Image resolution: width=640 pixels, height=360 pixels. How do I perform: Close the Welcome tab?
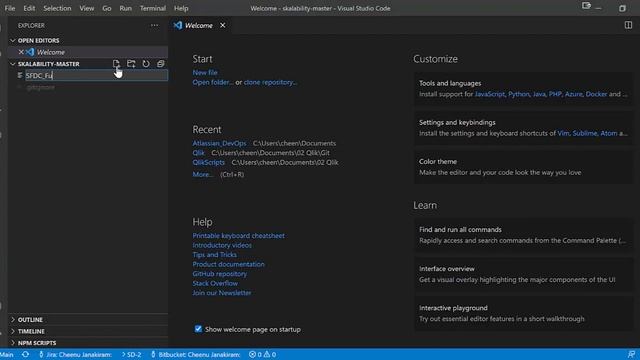click(222, 25)
